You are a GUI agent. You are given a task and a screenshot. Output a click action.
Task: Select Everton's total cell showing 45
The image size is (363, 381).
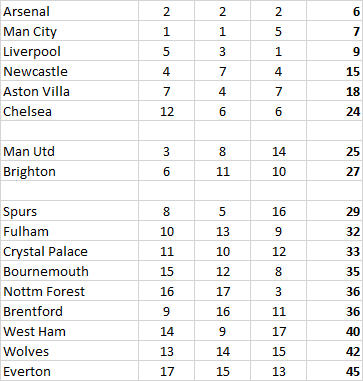(x=335, y=371)
